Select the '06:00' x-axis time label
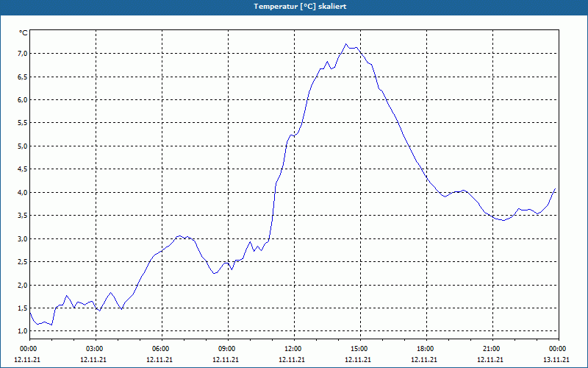 coord(161,349)
